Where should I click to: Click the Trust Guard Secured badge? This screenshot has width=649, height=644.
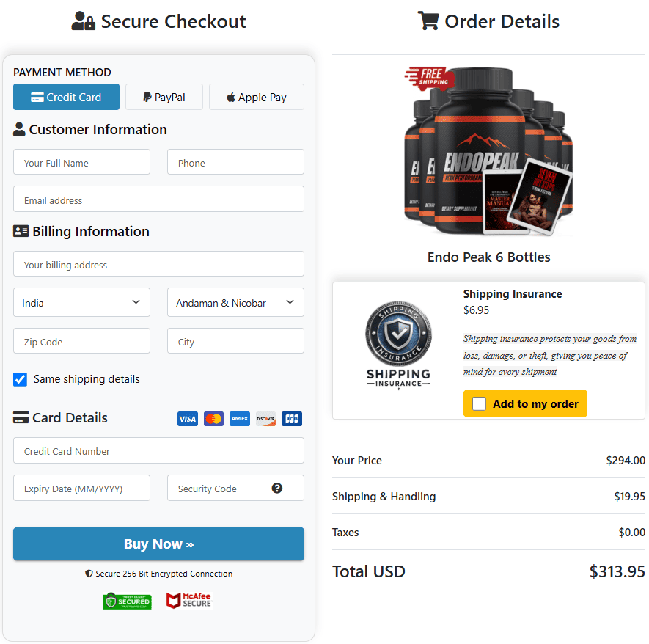[126, 600]
